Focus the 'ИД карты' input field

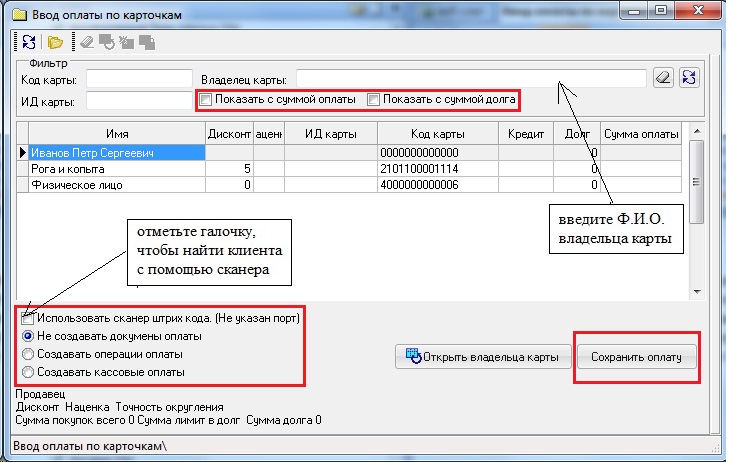139,101
